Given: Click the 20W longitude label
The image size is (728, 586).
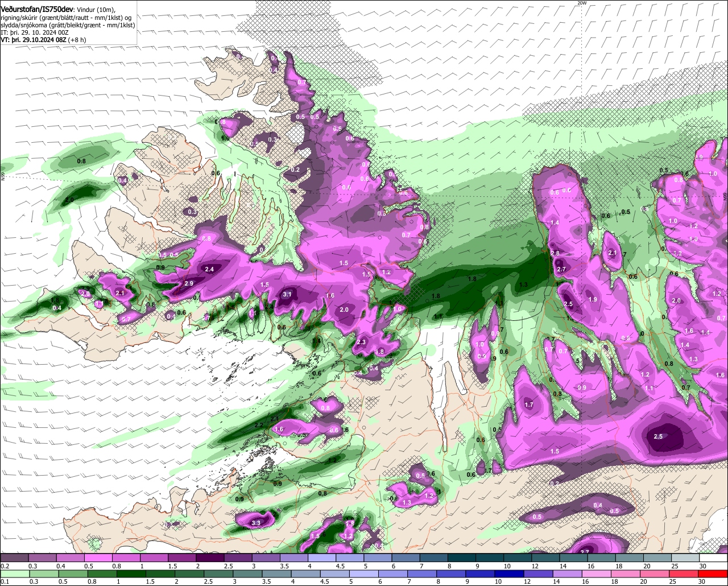Looking at the screenshot, I should (x=581, y=3).
